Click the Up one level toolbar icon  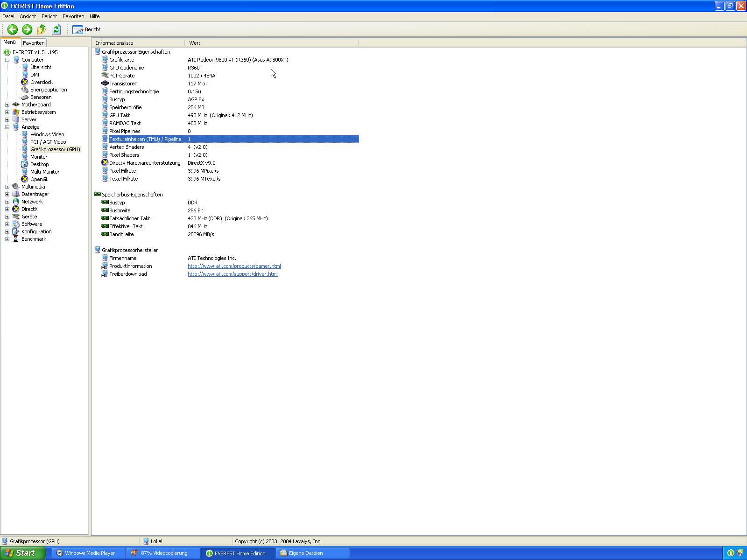click(x=42, y=29)
